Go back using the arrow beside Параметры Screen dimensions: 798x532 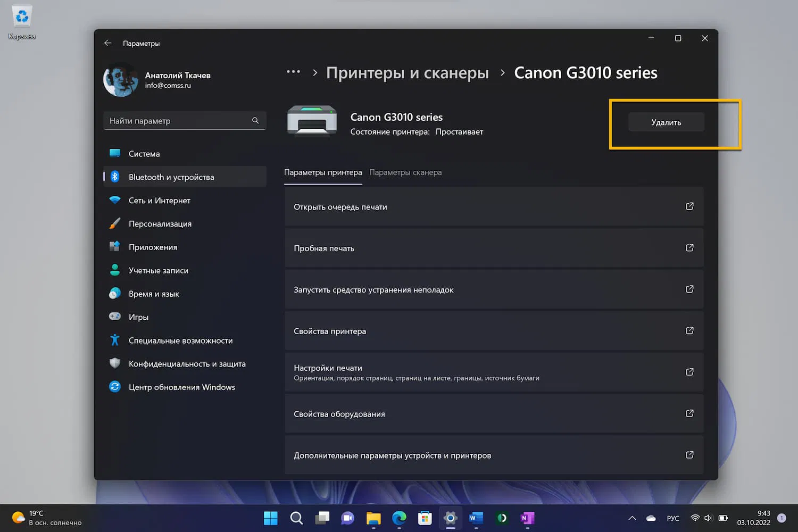point(108,43)
